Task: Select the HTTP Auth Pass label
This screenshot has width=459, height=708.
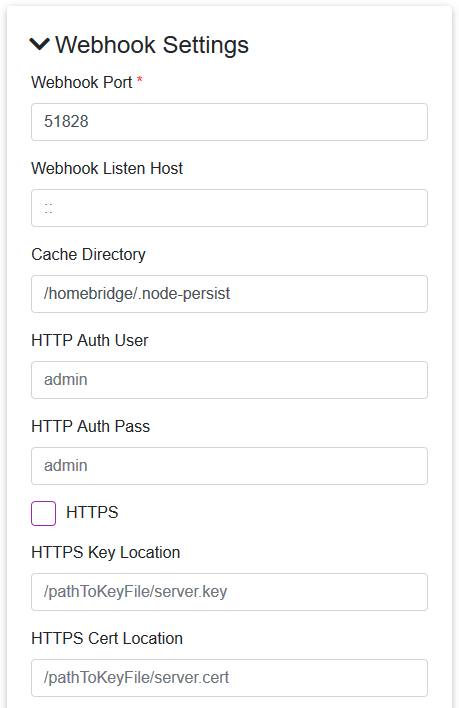Action: (x=91, y=426)
